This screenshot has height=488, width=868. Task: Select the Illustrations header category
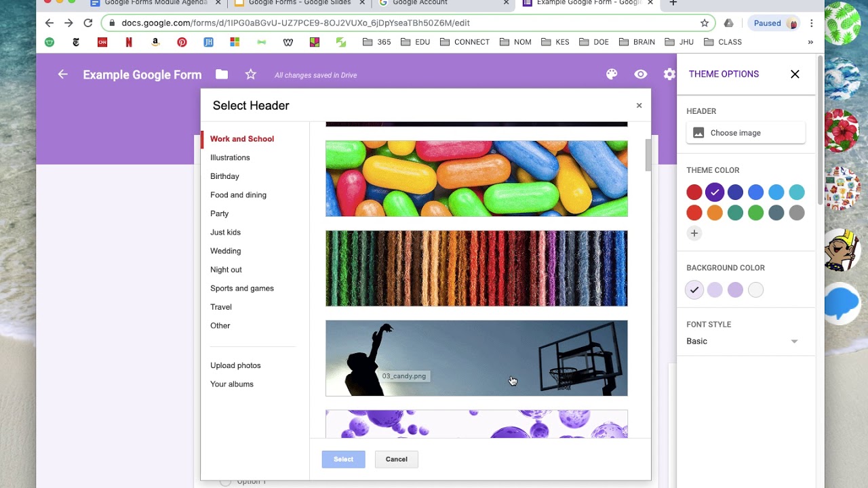pyautogui.click(x=230, y=157)
